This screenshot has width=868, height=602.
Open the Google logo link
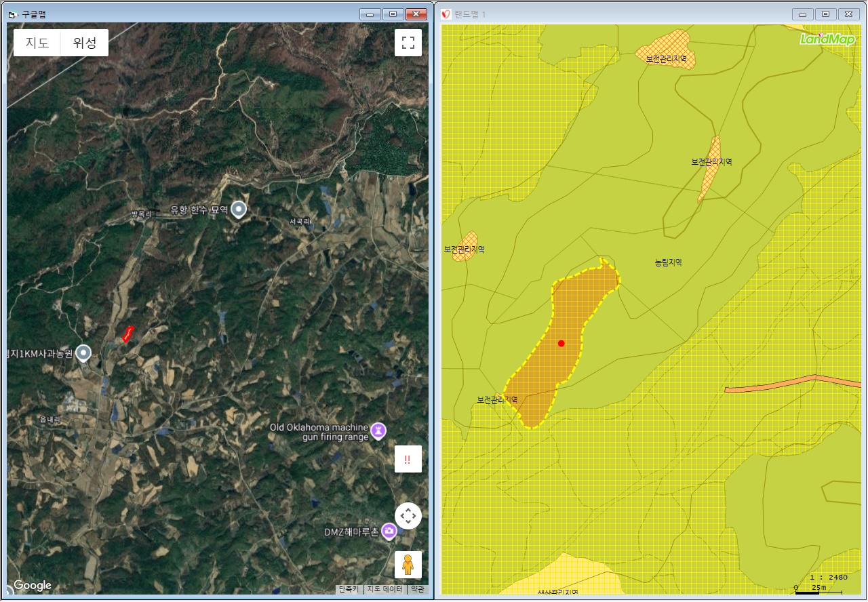tap(33, 586)
